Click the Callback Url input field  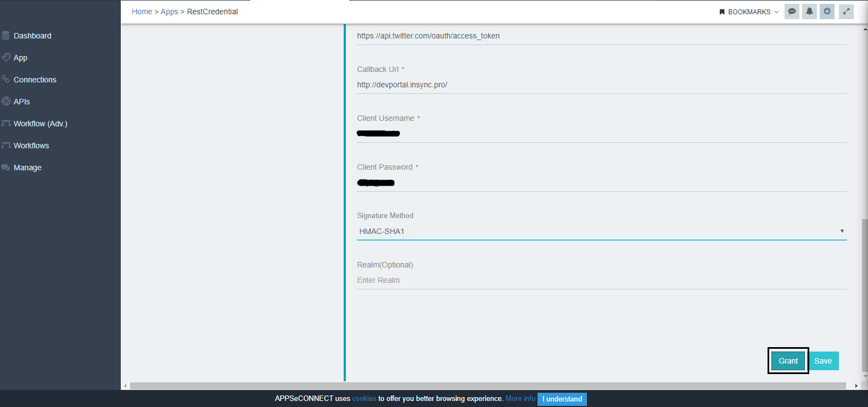coord(602,85)
